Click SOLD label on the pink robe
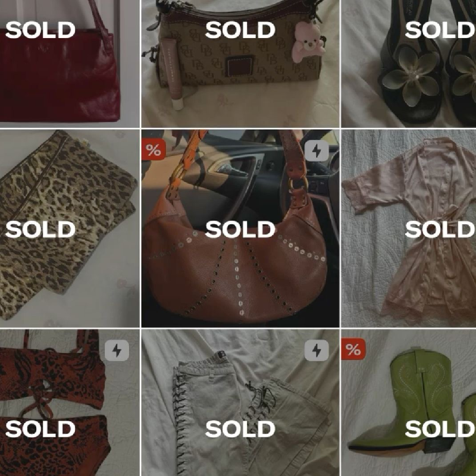Viewport: 476px width, 476px height. (440, 229)
